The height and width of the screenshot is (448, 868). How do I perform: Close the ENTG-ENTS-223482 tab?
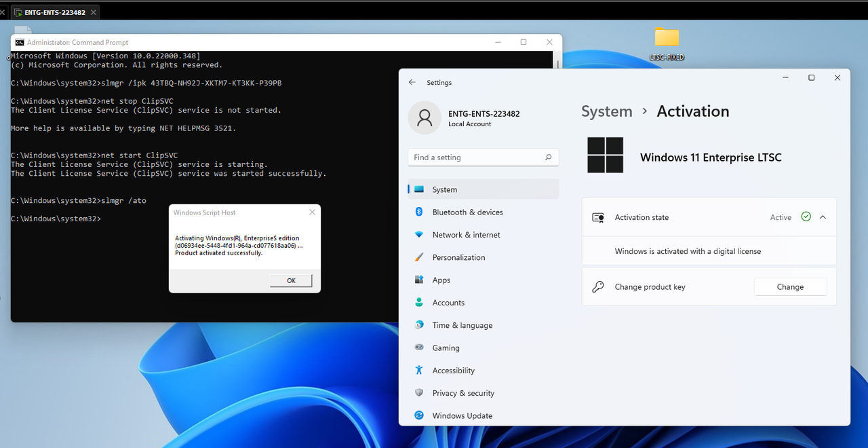(x=94, y=12)
